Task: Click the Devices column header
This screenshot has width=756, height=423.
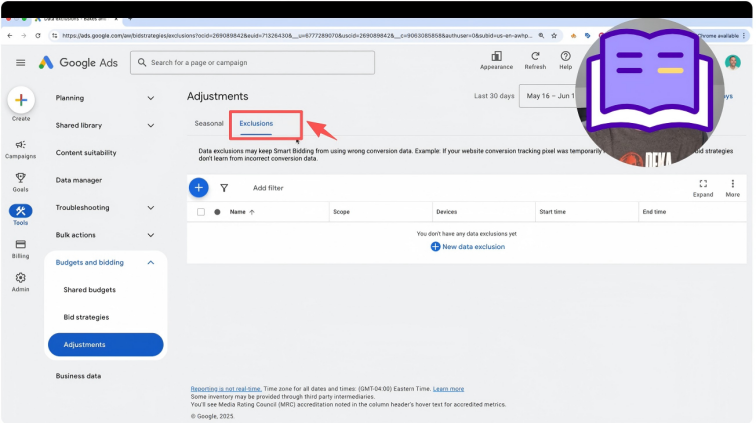Action: point(446,212)
